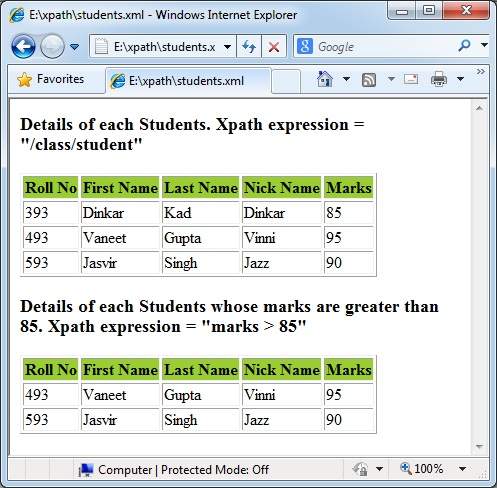Click the greyed Forward navigation button
This screenshot has height=488, width=497.
coord(52,47)
